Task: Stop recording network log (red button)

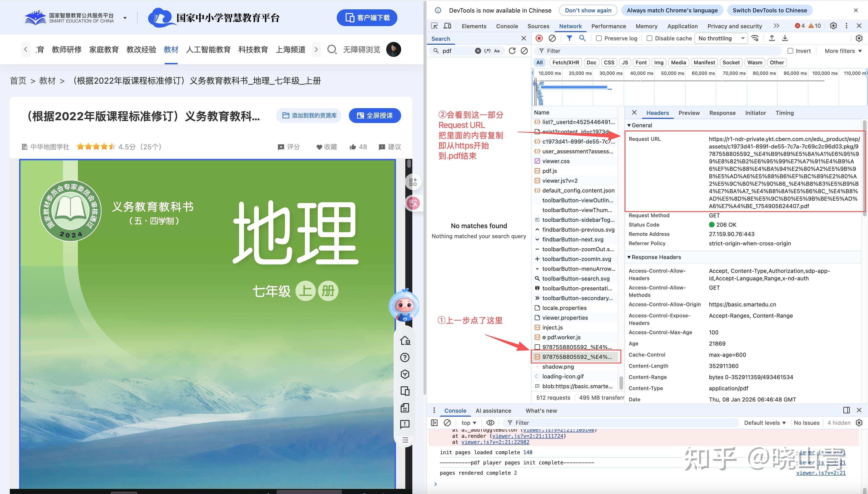Action: tap(539, 38)
